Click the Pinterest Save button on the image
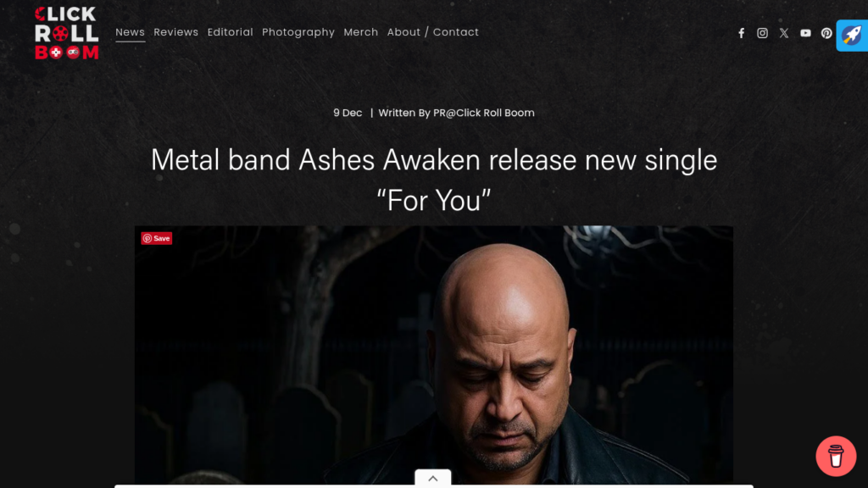Image resolution: width=868 pixels, height=488 pixels. point(157,238)
